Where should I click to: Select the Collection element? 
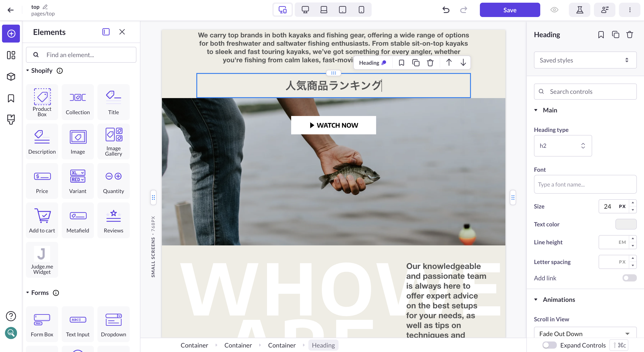click(78, 102)
